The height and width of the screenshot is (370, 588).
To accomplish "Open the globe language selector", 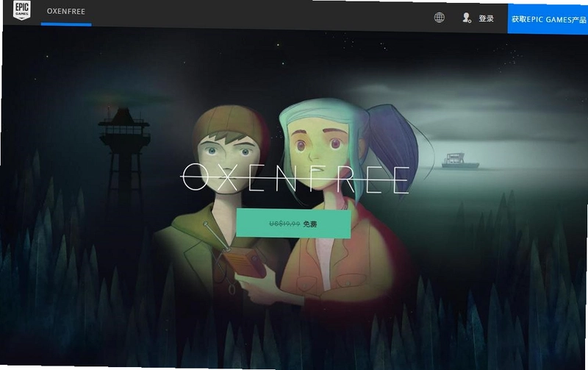I will tap(439, 17).
